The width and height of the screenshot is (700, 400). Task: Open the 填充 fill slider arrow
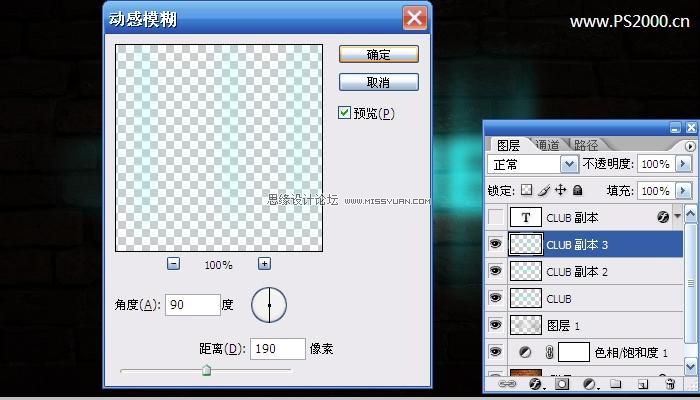click(683, 191)
